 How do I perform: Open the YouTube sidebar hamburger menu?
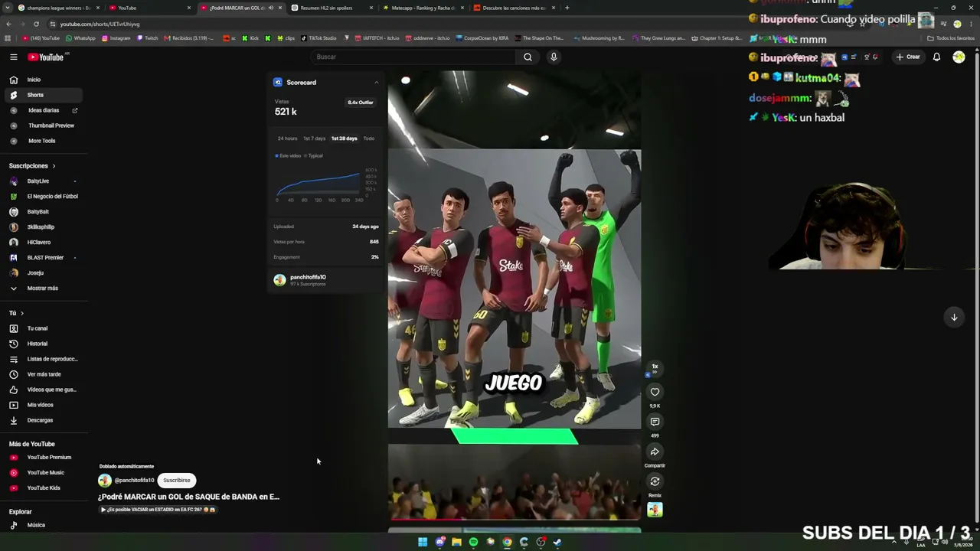(14, 57)
